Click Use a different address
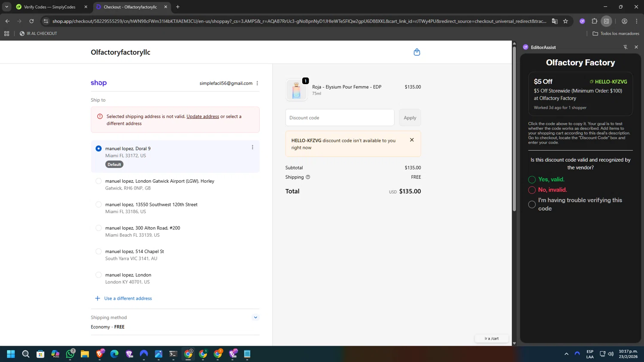The image size is (644, 362). click(124, 298)
